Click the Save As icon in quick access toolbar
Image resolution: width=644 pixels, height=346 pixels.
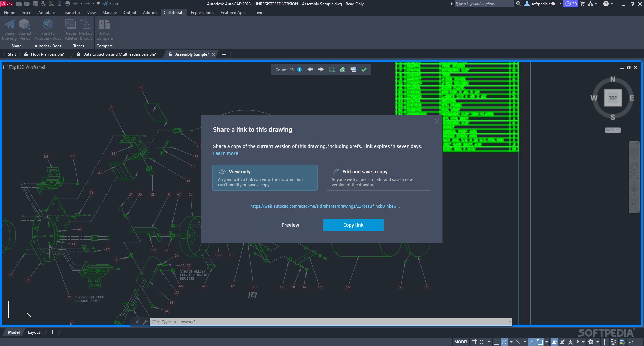tap(43, 4)
